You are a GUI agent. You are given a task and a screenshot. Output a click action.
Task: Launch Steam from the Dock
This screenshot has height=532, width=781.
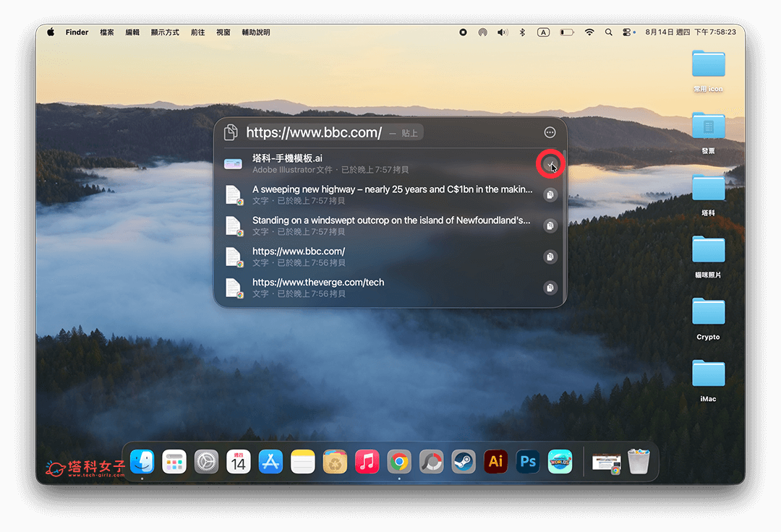tap(464, 461)
